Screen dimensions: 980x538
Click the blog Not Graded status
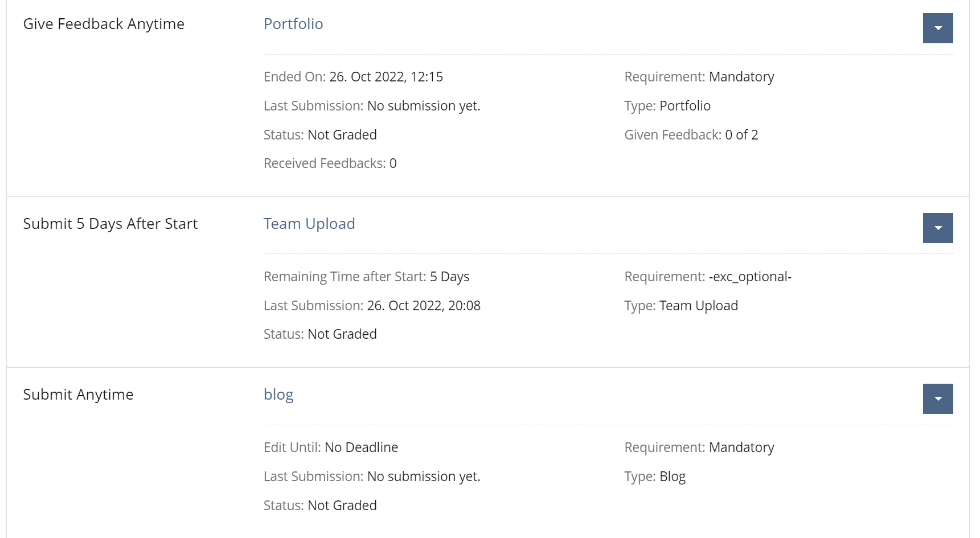point(342,506)
